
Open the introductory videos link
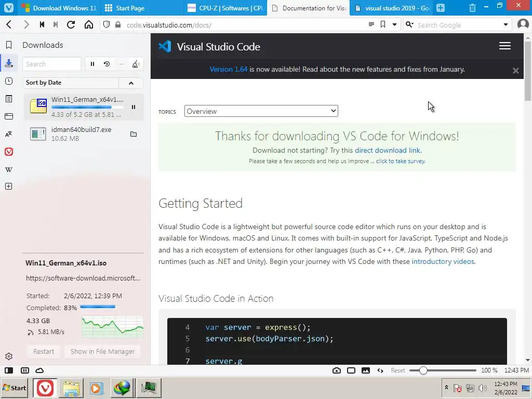(x=443, y=262)
